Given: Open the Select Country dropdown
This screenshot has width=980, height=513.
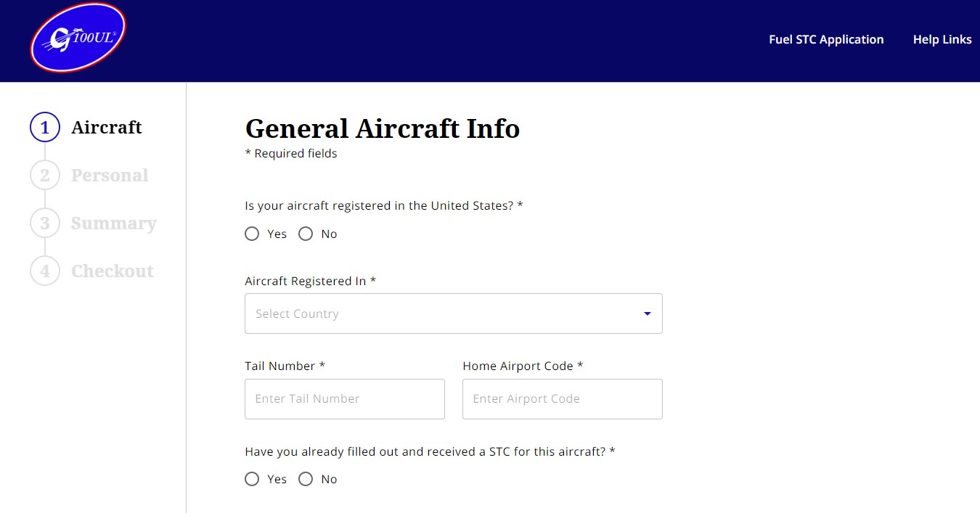Looking at the screenshot, I should 443,313.
